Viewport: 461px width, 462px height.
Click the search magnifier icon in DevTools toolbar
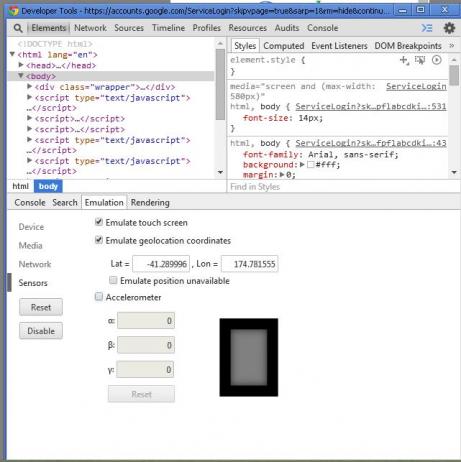tap(18, 28)
